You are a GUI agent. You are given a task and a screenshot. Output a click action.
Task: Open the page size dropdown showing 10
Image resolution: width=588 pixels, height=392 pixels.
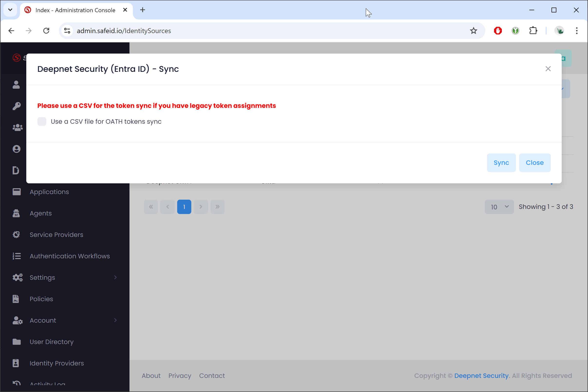499,207
